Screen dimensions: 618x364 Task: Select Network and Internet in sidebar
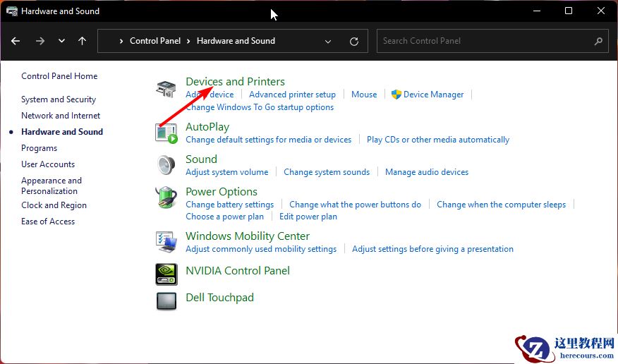(x=61, y=116)
